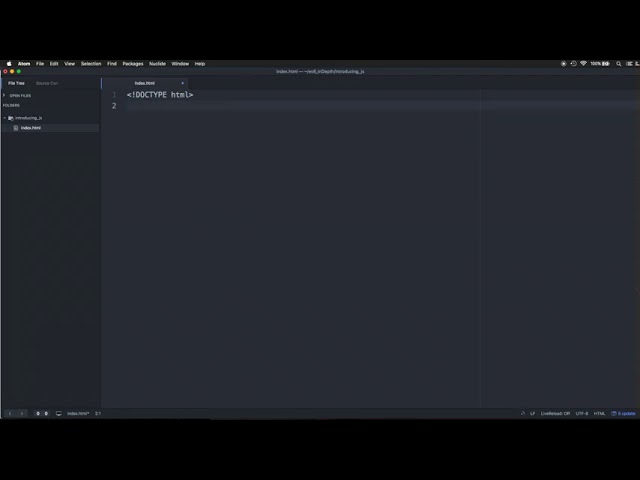Place cursor in the DOCTYPE html line

[160, 95]
